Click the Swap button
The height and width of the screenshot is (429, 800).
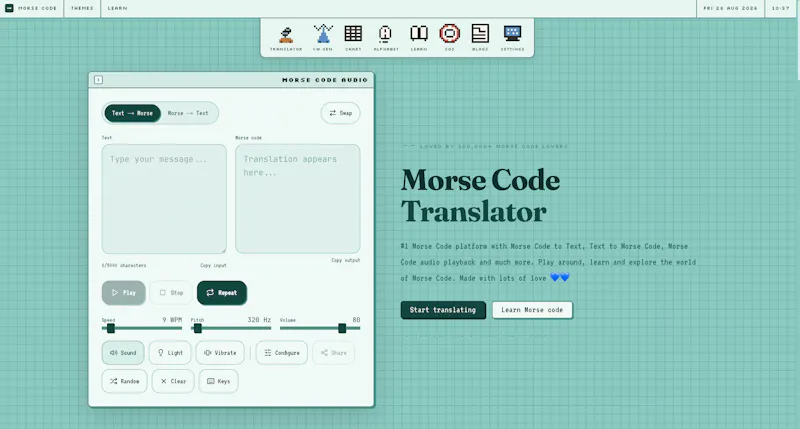pyautogui.click(x=340, y=113)
